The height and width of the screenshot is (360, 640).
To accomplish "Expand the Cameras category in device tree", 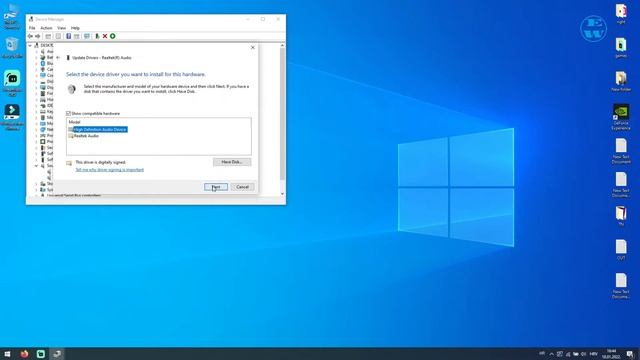I will (x=36, y=69).
